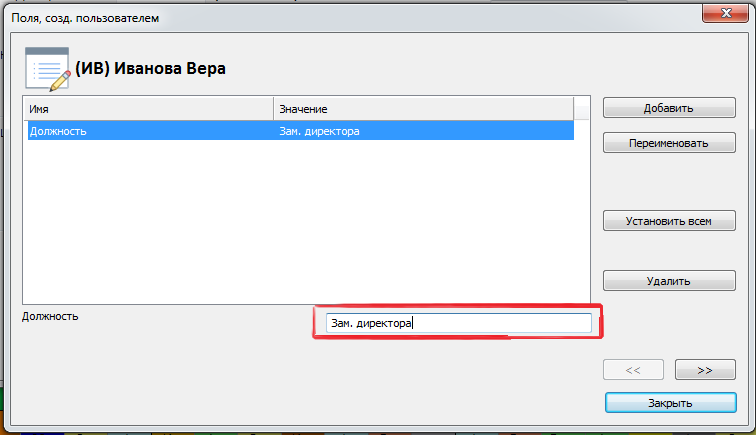Click the empty area of the fields list
This screenshot has width=756, height=441.
(x=300, y=220)
